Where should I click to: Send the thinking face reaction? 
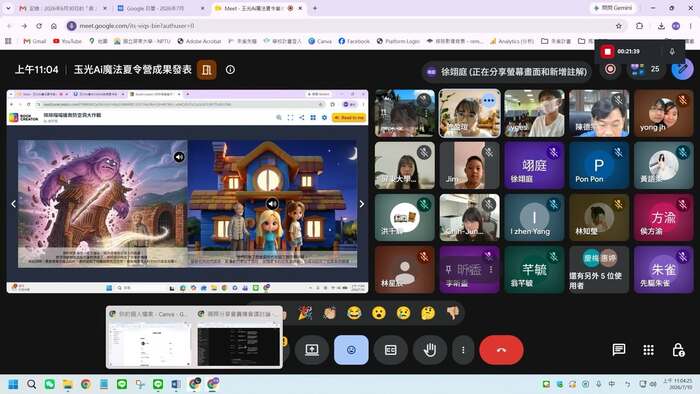pos(428,313)
